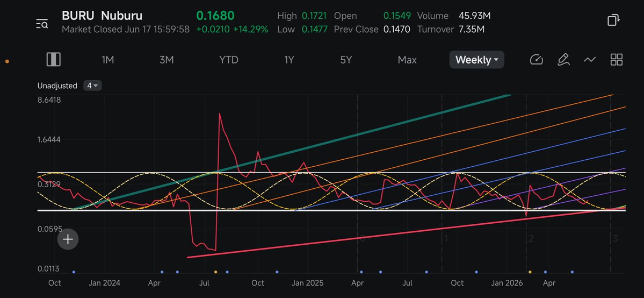Tap the Prev Close 0.1470 value
644x298 pixels.
coord(397,29)
